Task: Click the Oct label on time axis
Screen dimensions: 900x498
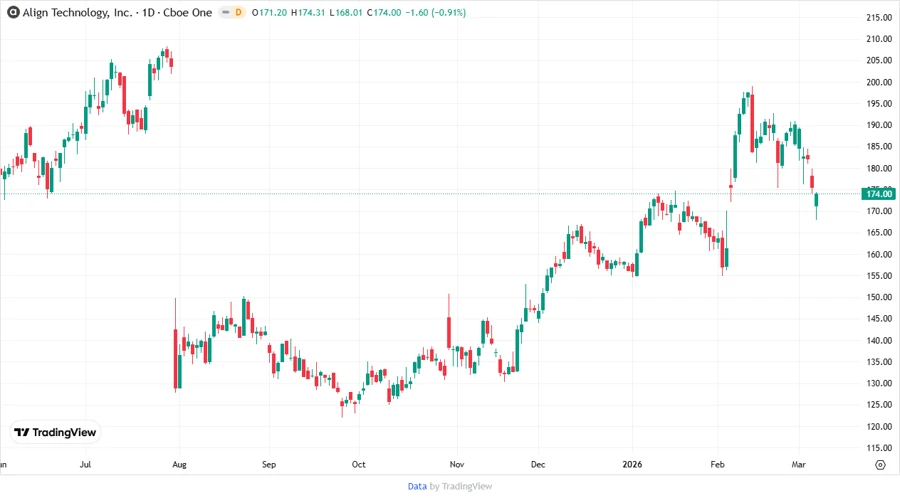Action: tap(358, 464)
